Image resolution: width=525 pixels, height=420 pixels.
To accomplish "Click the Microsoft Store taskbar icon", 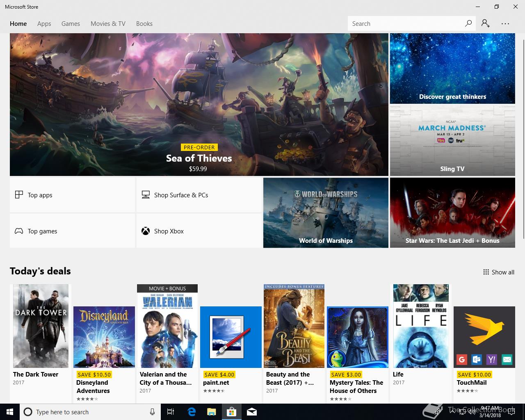I will click(x=232, y=412).
